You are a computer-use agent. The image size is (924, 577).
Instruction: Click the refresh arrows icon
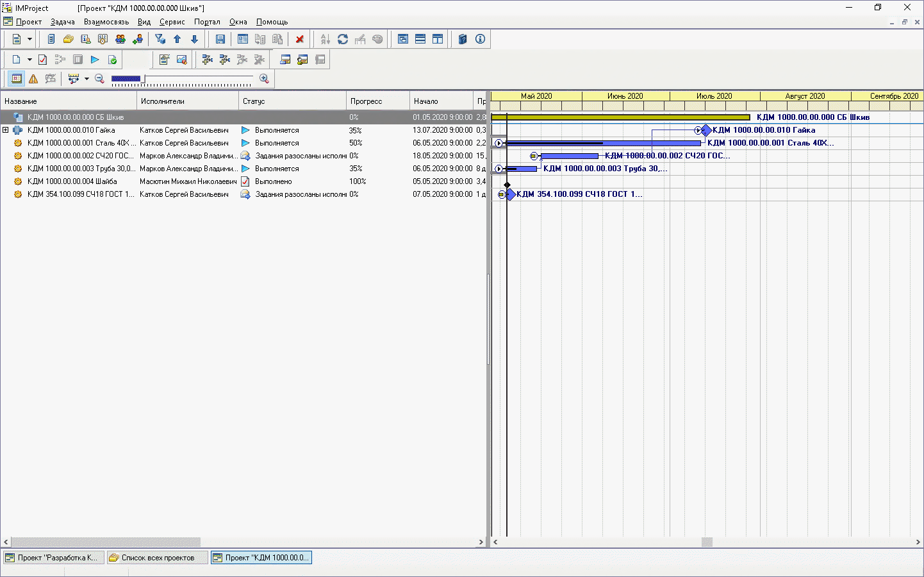point(343,39)
